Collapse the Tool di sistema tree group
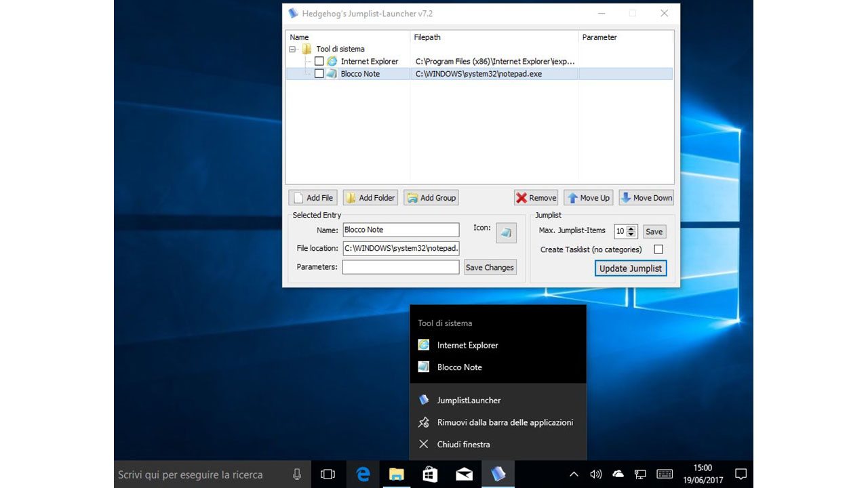Image resolution: width=868 pixels, height=488 pixels. click(293, 49)
